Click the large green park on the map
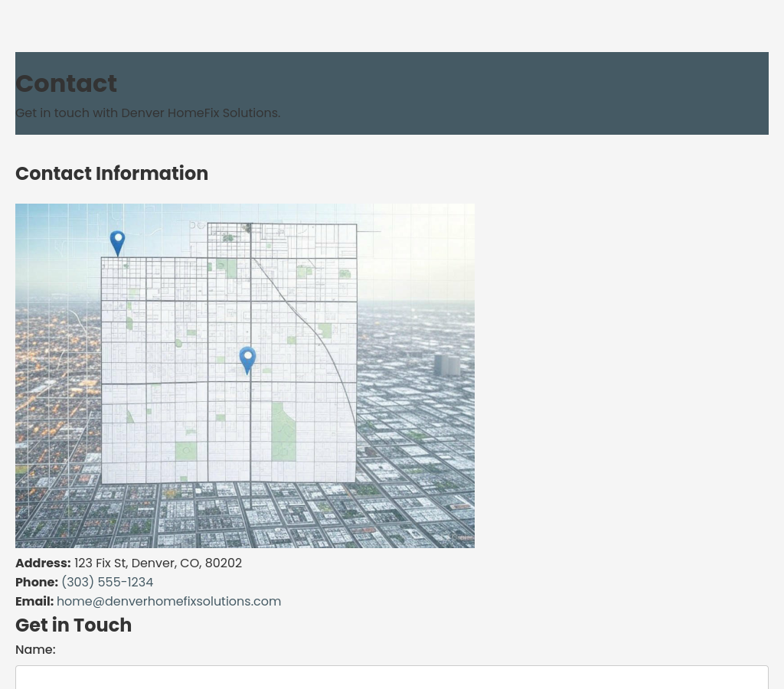The image size is (784, 689). tap(283, 432)
